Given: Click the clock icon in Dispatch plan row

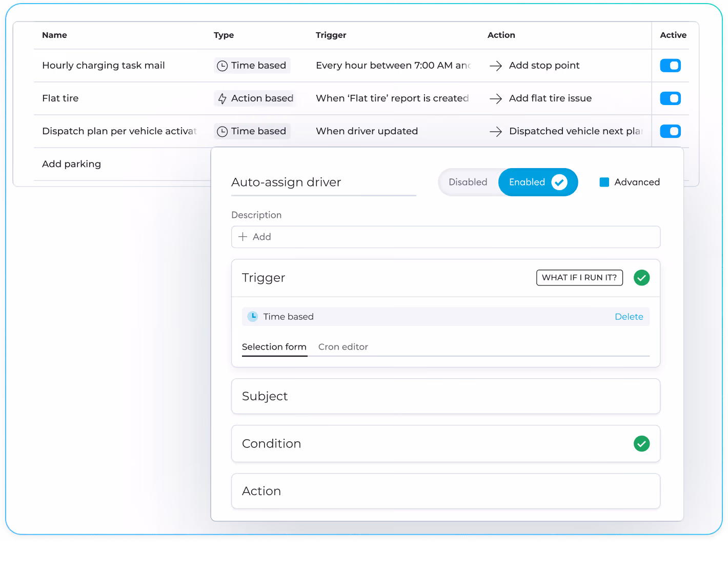Looking at the screenshot, I should (222, 131).
